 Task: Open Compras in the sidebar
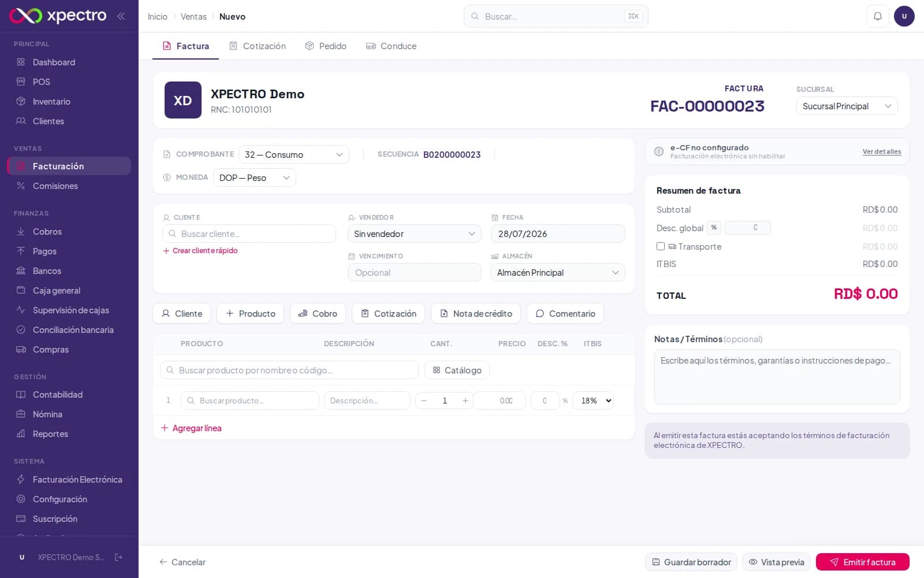tap(69, 349)
